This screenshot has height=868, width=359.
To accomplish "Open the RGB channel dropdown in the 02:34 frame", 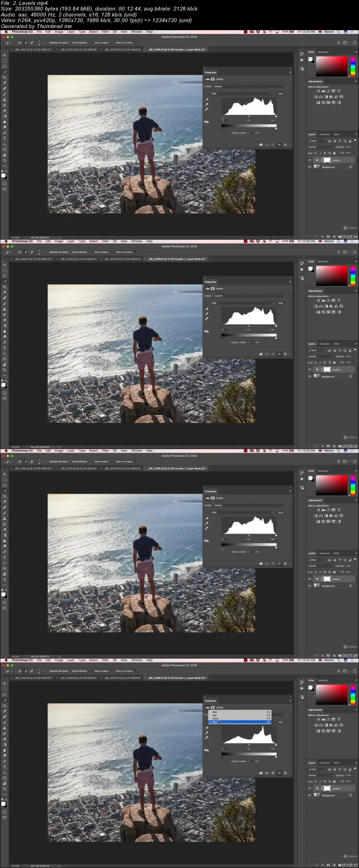I will pyautogui.click(x=242, y=94).
